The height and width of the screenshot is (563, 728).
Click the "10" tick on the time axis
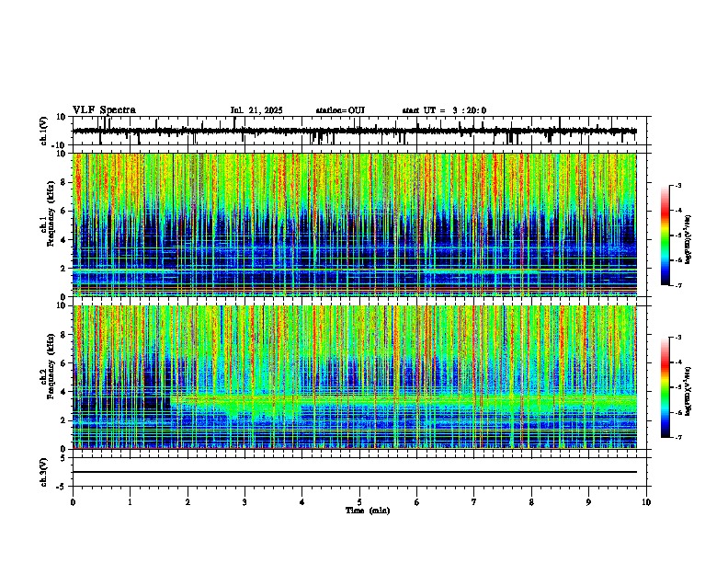click(x=646, y=502)
